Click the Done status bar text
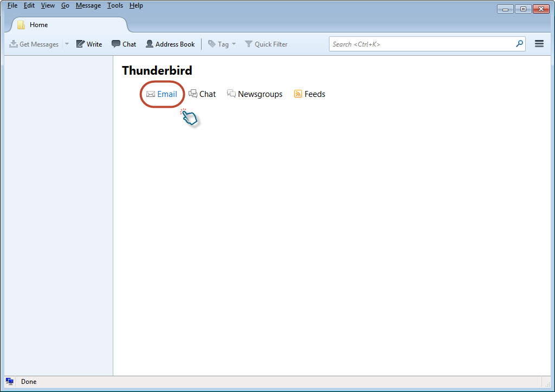 [29, 382]
